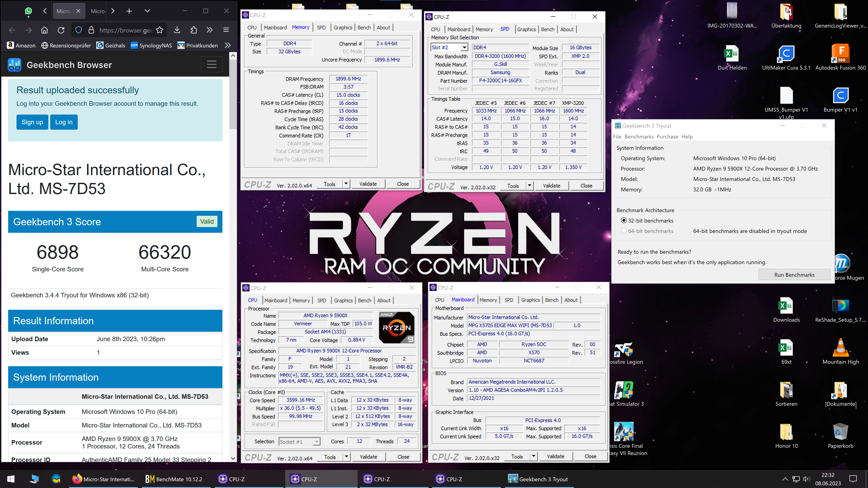Open the Sortieren desktop folder
This screenshot has width=868, height=488.
(786, 394)
